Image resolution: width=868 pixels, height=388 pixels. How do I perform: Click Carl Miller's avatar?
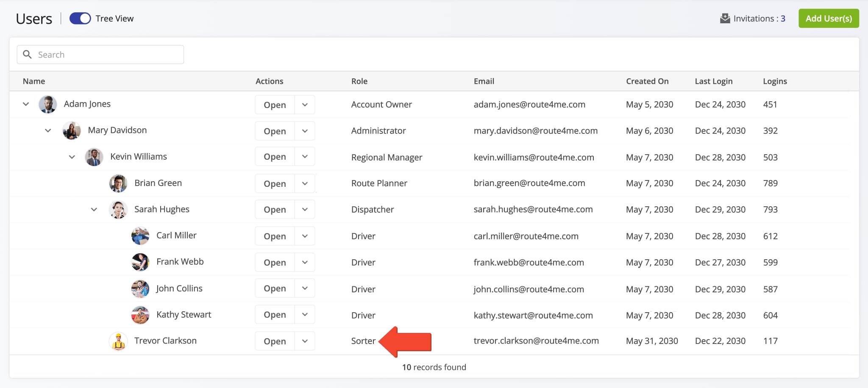pos(140,236)
